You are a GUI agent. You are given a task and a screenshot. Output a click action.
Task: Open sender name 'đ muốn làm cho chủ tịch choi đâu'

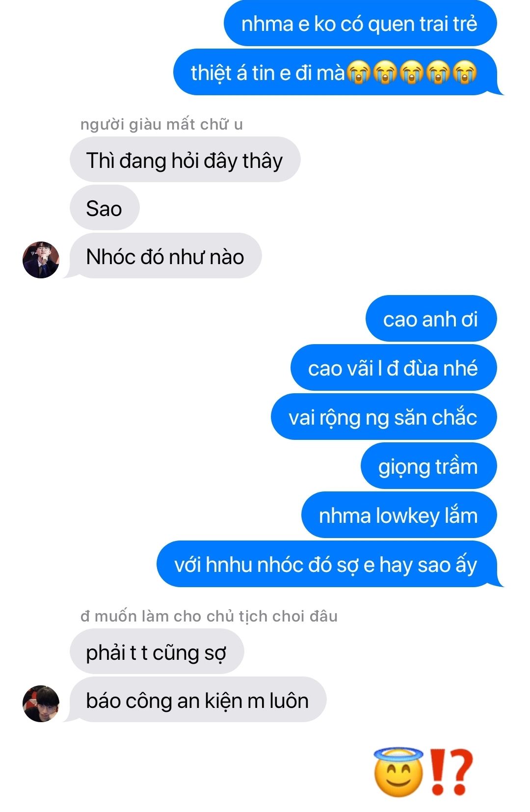tap(209, 616)
